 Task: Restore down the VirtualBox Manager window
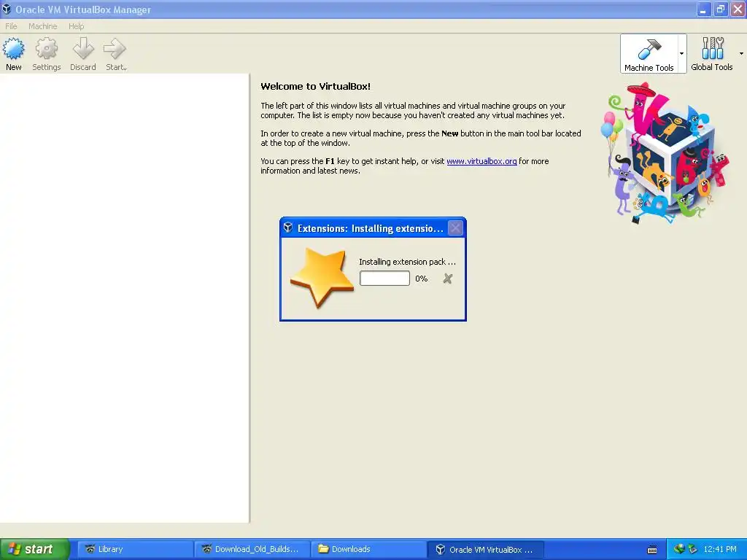tap(721, 9)
